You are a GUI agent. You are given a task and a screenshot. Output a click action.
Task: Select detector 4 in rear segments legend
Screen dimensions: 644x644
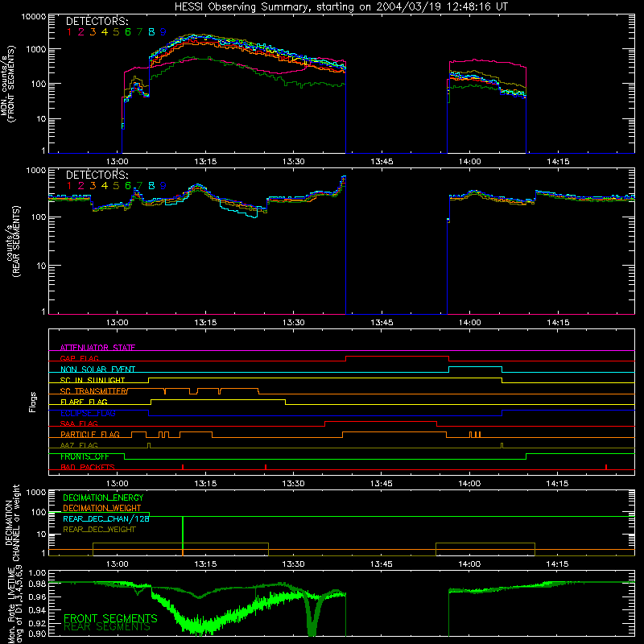point(105,186)
